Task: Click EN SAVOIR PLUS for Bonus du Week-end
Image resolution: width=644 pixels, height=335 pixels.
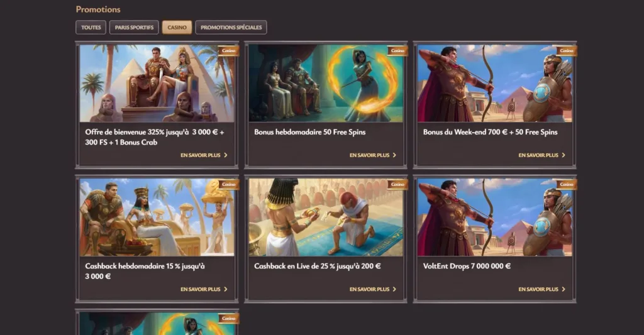Action: click(x=538, y=155)
